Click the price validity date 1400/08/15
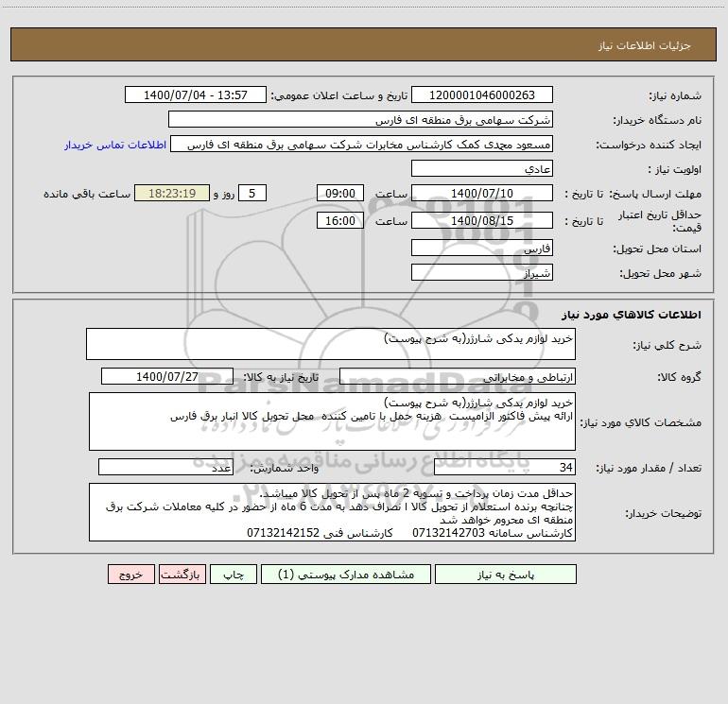728x704 pixels. coord(482,220)
